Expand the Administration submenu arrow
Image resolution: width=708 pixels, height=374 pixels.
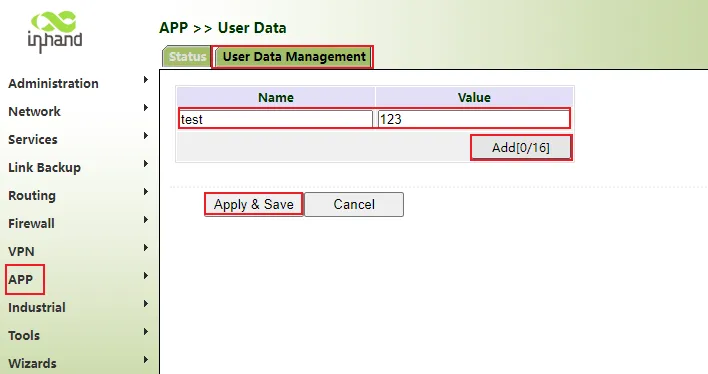pos(145,80)
